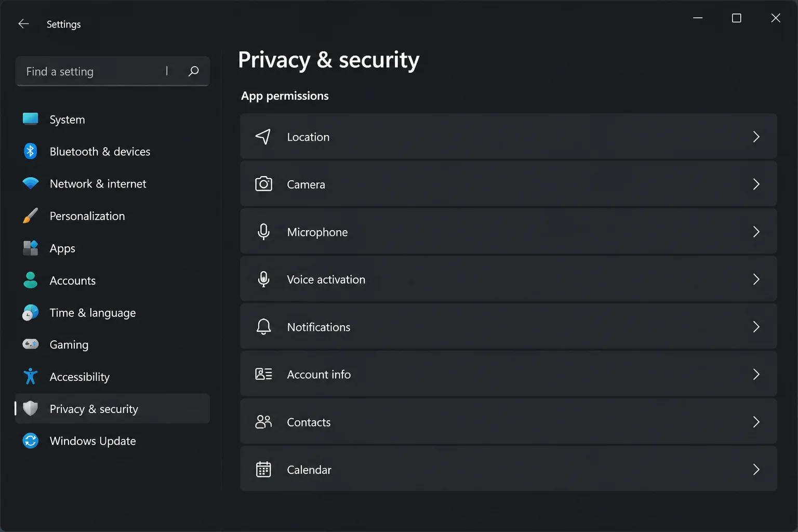
Task: Click the Account info card icon
Action: pyautogui.click(x=263, y=374)
